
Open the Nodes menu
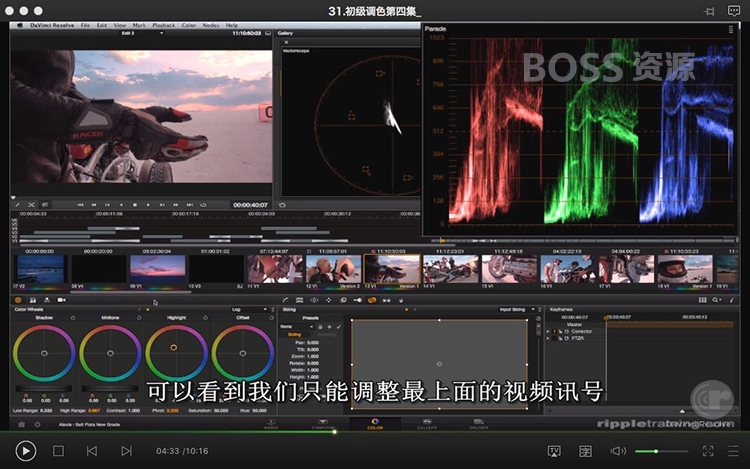[x=210, y=25]
